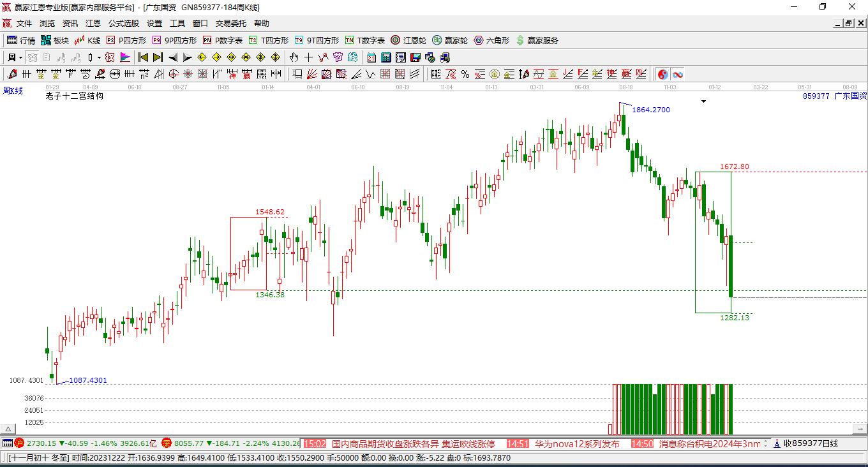This screenshot has width=868, height=467.
Task: Open the 9T四方形 tool
Action: (317, 40)
